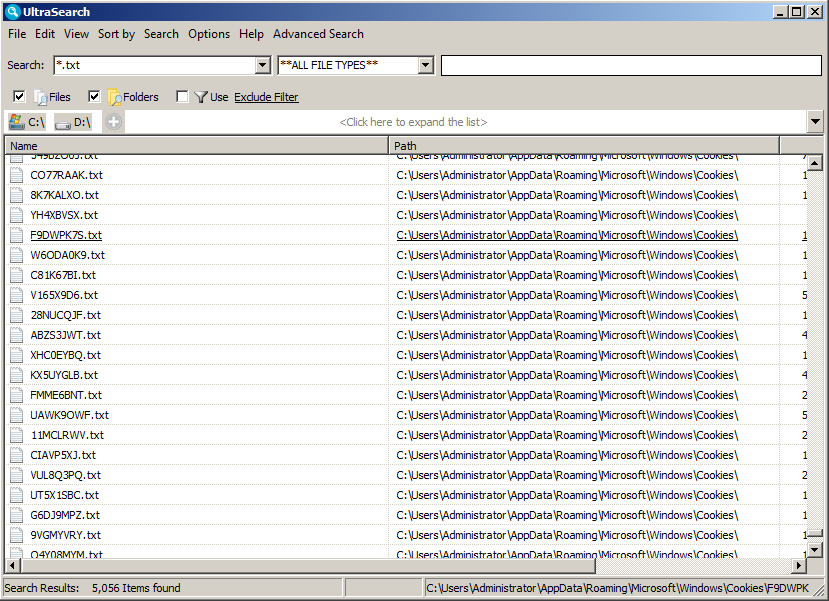The image size is (829, 601).
Task: Select the file name W6ODA0K9.txt
Action: pos(68,255)
